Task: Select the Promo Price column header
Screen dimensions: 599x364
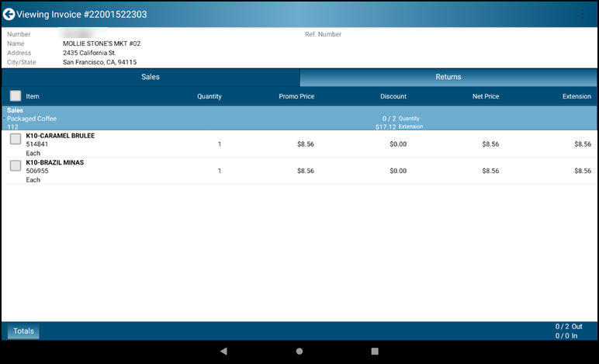Action: [x=296, y=96]
